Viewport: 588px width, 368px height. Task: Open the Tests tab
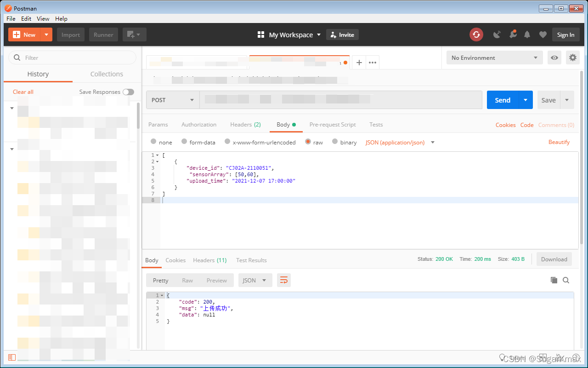point(376,125)
